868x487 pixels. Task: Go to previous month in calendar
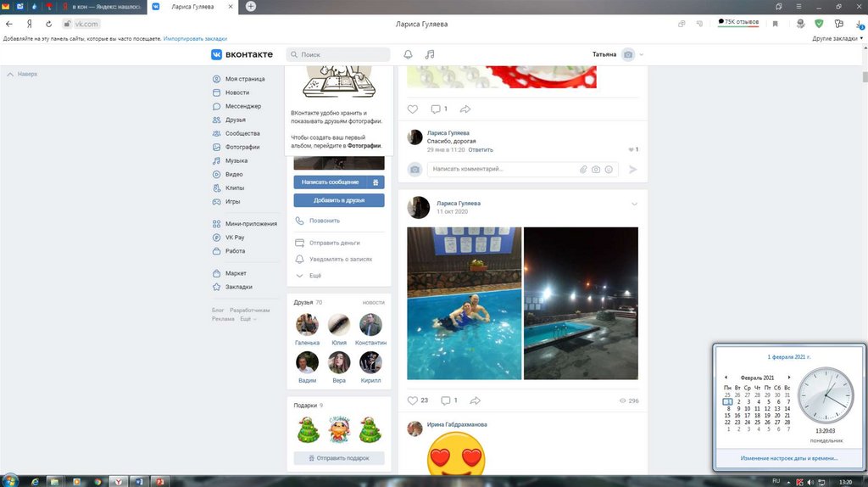point(726,378)
